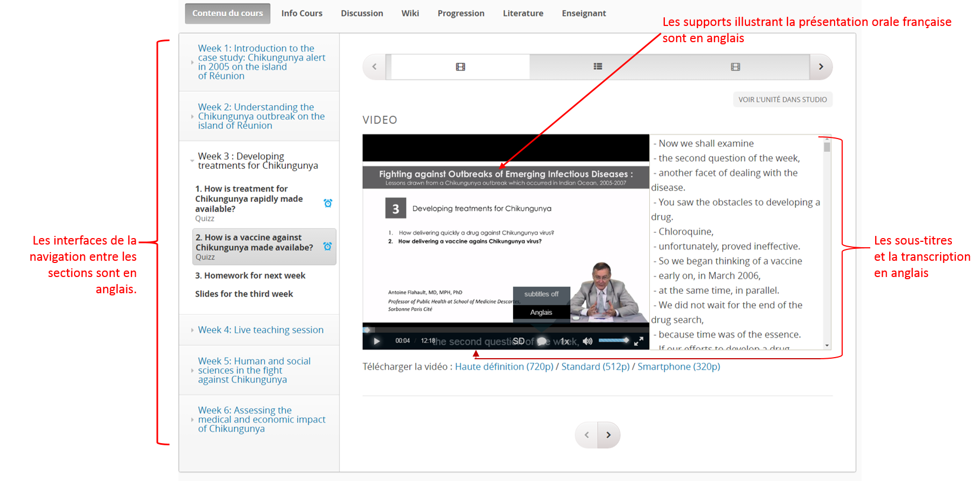The height and width of the screenshot is (481, 980).
Task: Click transcript scrollbar thumb
Action: pos(827,147)
